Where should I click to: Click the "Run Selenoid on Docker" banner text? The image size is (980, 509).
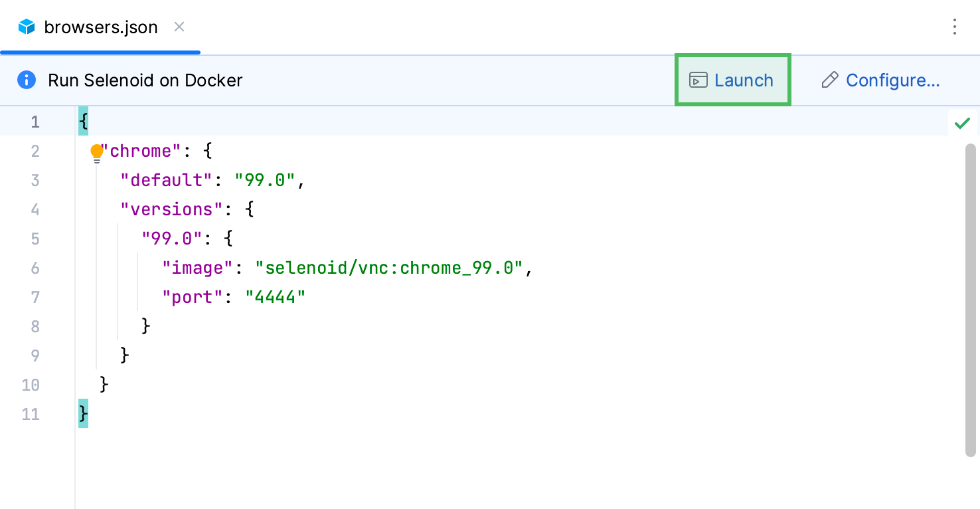[x=145, y=80]
